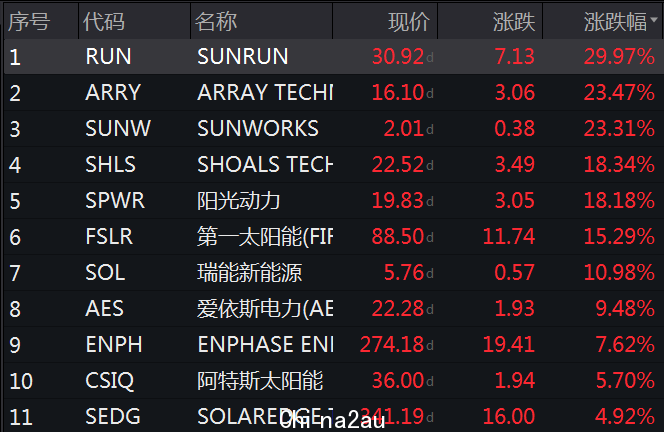
Task: Select the SUNW ticker code
Action: 118,128
